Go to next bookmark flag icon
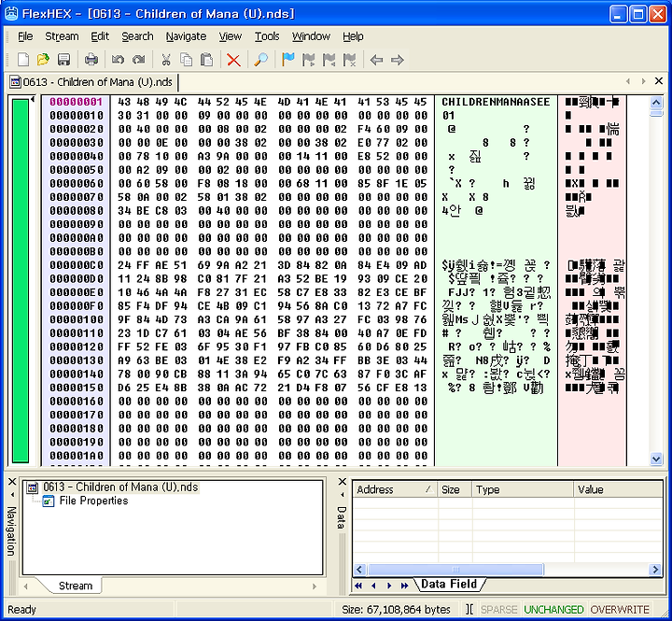 point(309,60)
